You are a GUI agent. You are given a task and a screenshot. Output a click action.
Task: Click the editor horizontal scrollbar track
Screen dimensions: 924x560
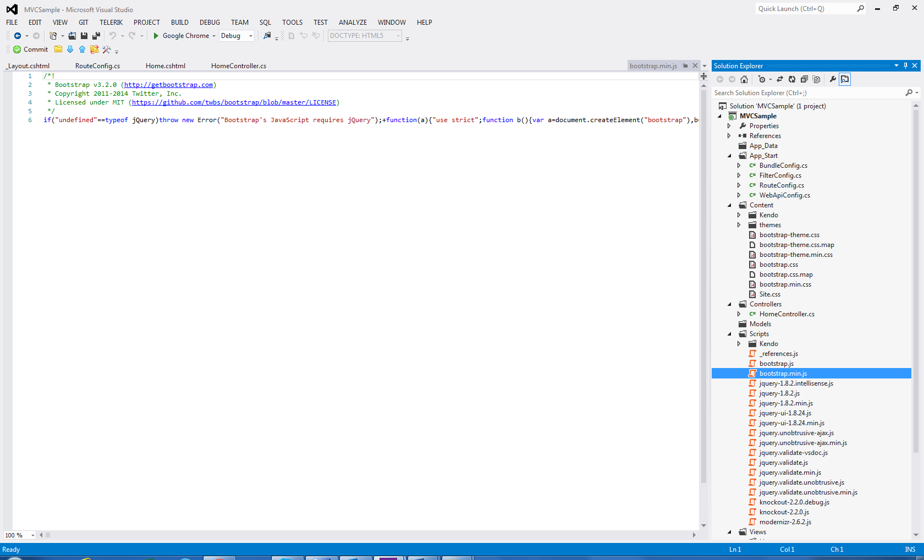coord(369,535)
